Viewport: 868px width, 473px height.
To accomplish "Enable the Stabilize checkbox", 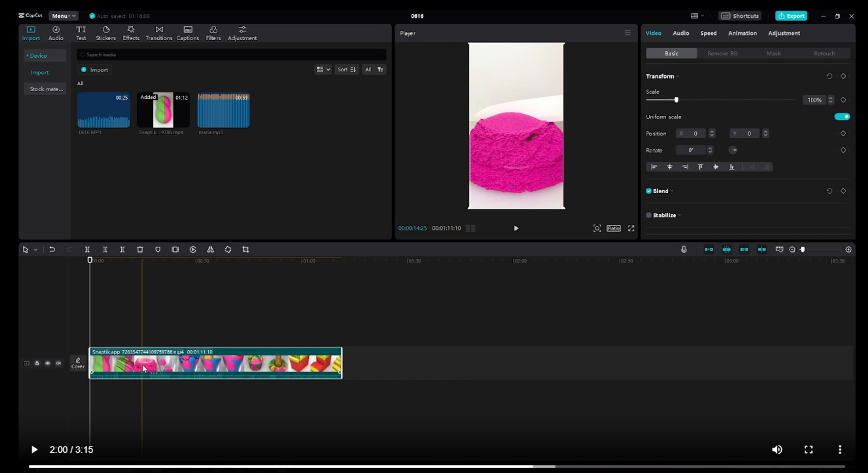I will click(x=649, y=215).
